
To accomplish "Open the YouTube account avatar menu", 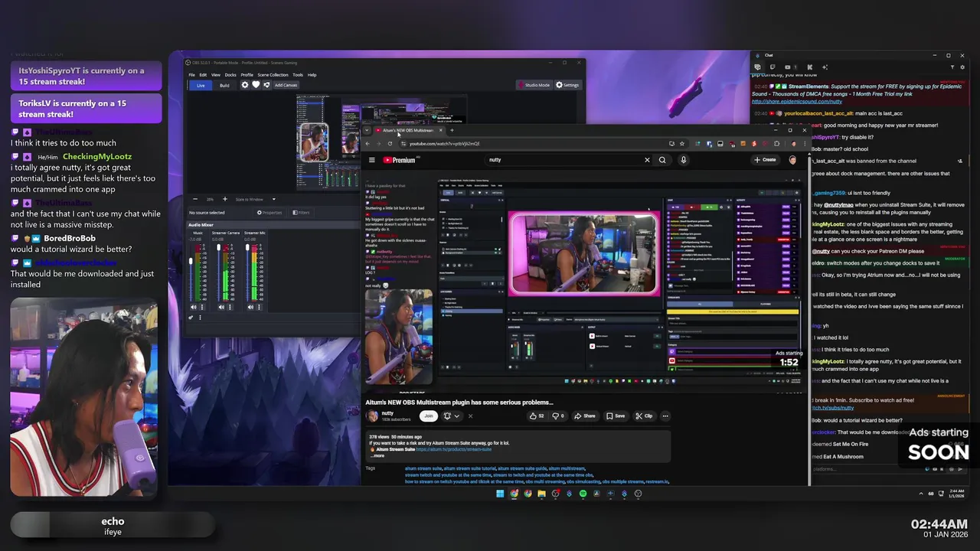I will pyautogui.click(x=792, y=160).
